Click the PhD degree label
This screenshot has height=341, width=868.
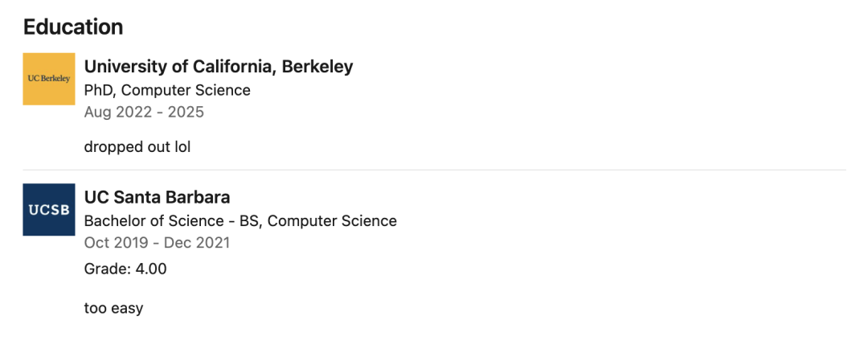tap(98, 90)
